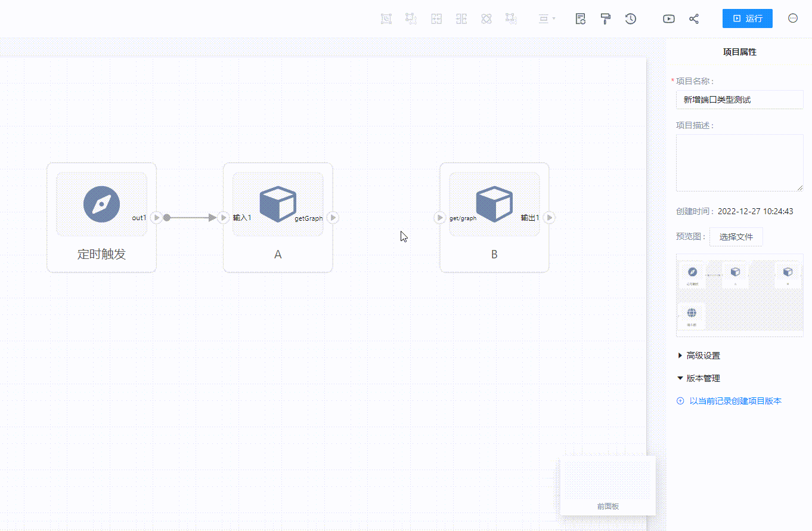Select node B cube icon
812x531 pixels.
[494, 204]
